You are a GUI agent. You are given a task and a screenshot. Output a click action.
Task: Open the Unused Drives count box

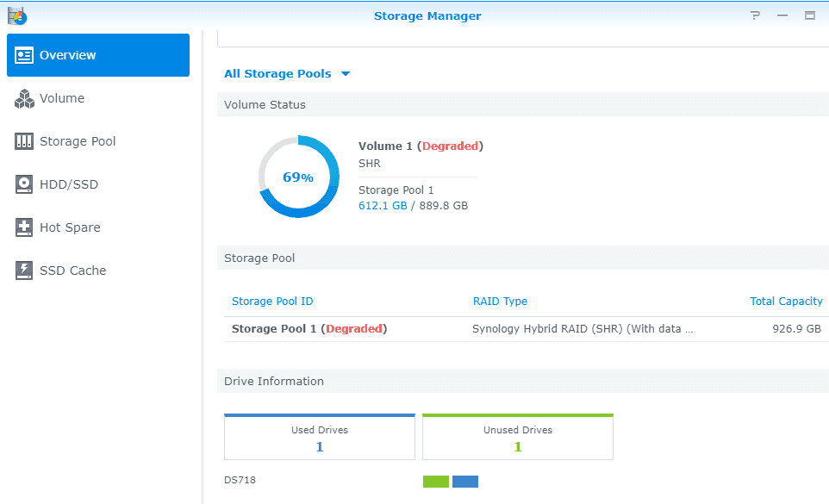[518, 439]
